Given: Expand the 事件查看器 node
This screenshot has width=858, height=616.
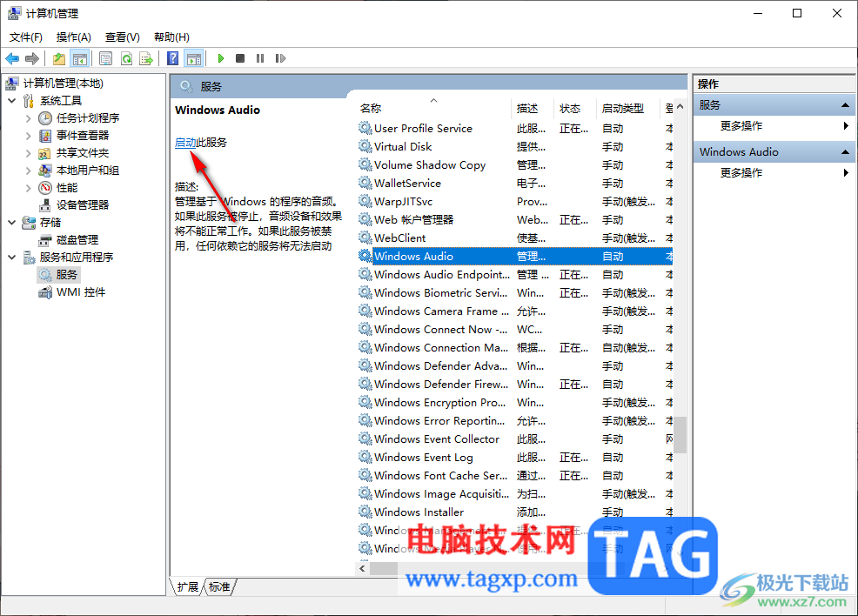Looking at the screenshot, I should point(29,136).
